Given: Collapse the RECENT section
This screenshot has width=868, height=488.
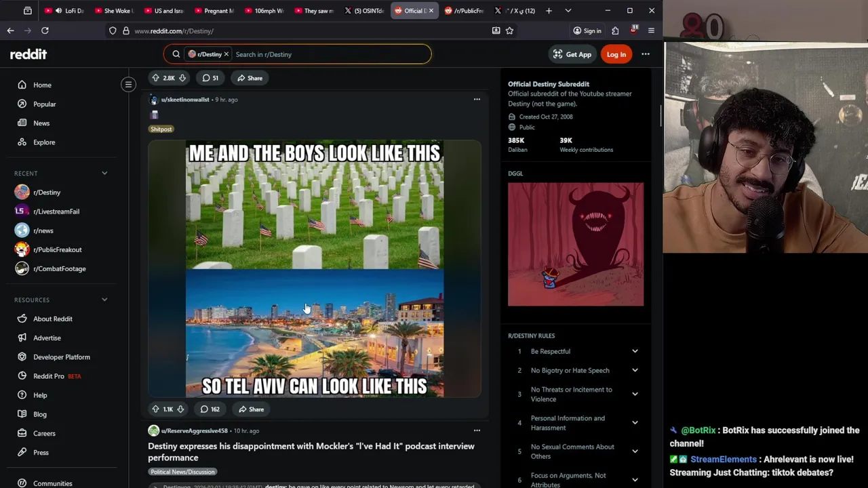Looking at the screenshot, I should [x=104, y=174].
